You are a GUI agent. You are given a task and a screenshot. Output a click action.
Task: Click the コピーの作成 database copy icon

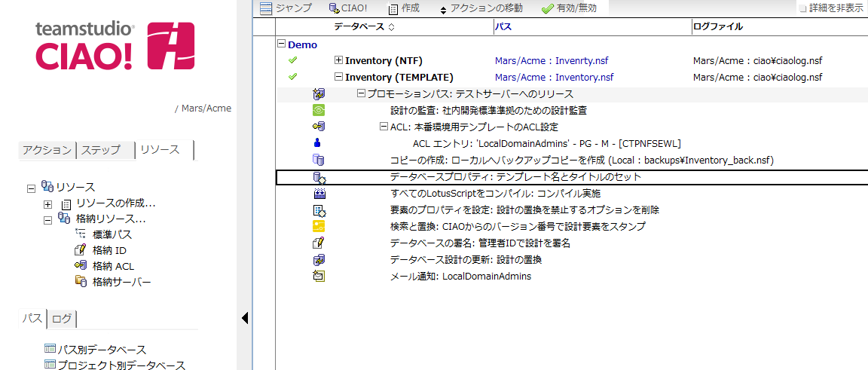(x=319, y=160)
